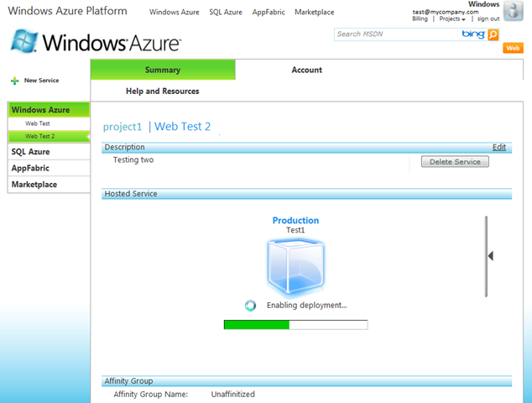Open the Help and Resources tab
The height and width of the screenshot is (403, 532).
163,91
